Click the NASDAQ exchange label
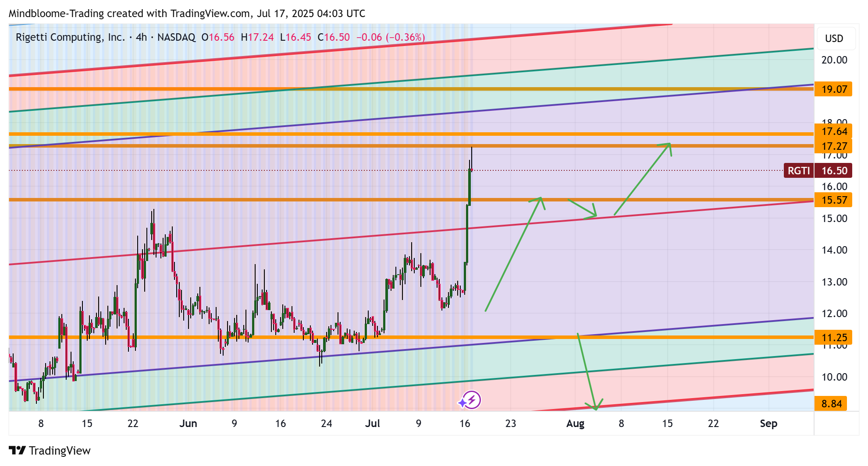Screen dimensions: 868x466 point(176,37)
